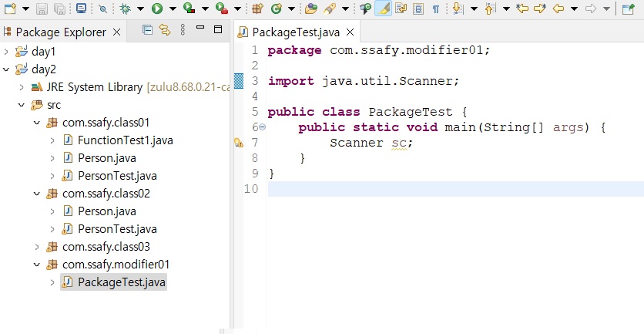
Task: Select Person.java under com.ssafy.class01
Action: click(x=107, y=158)
